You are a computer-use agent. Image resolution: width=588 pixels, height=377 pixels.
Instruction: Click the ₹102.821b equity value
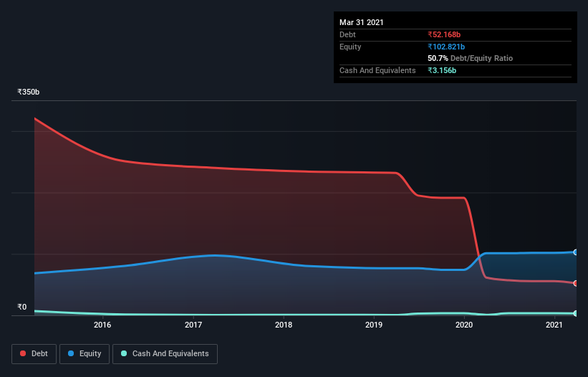point(446,47)
